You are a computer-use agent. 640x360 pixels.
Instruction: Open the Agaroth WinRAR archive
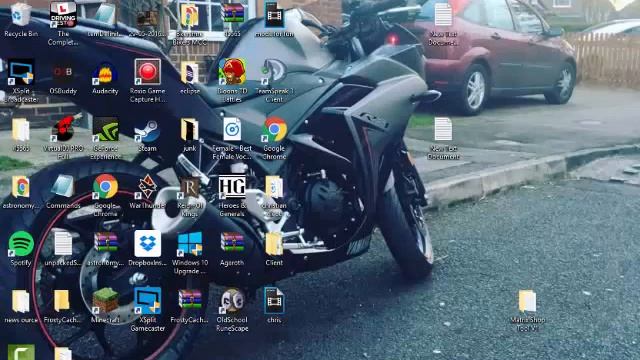coord(232,244)
